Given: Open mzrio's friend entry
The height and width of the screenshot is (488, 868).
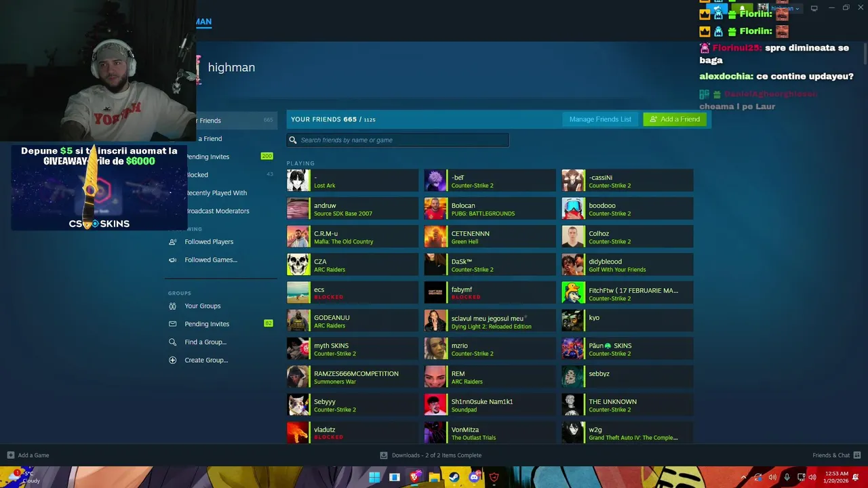Looking at the screenshot, I should pos(490,348).
